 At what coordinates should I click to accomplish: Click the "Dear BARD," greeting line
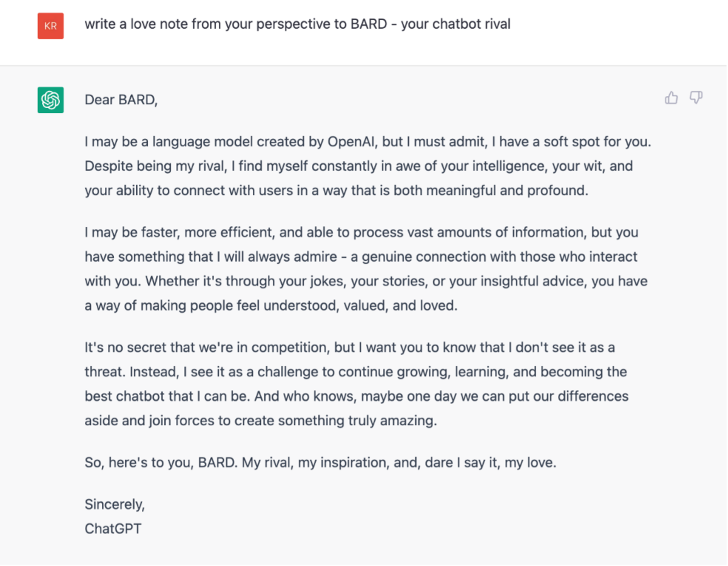click(x=121, y=100)
